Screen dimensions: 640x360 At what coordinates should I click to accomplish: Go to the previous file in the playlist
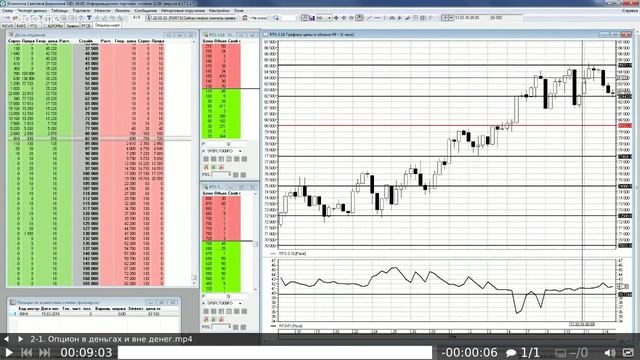click(6, 339)
